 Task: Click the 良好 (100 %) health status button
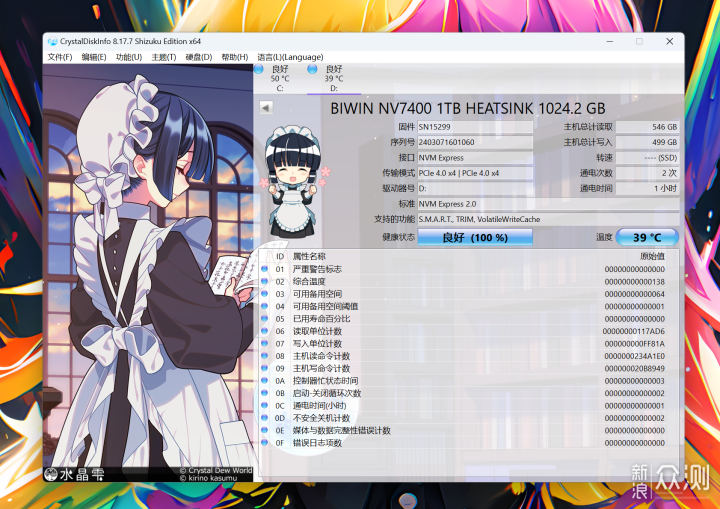click(475, 238)
